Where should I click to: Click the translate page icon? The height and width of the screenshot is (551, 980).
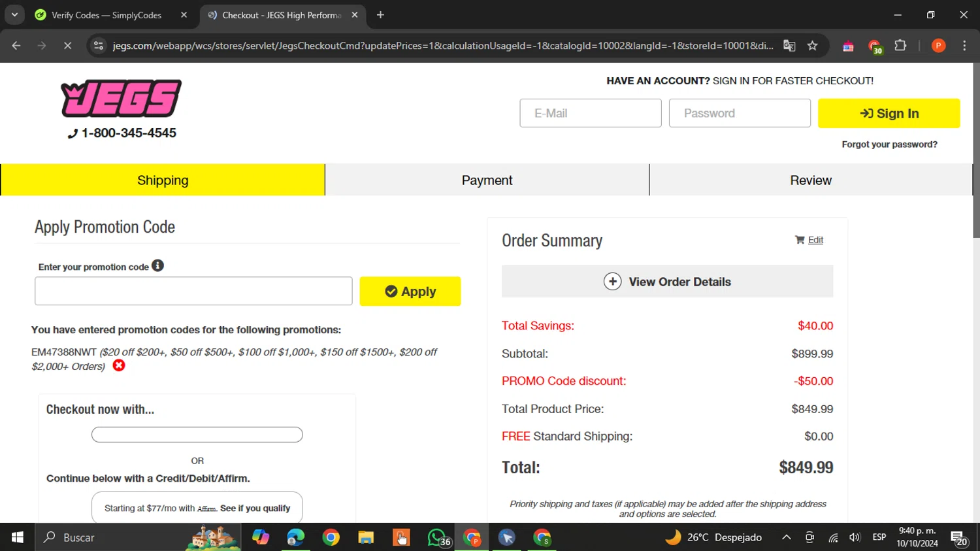click(789, 45)
